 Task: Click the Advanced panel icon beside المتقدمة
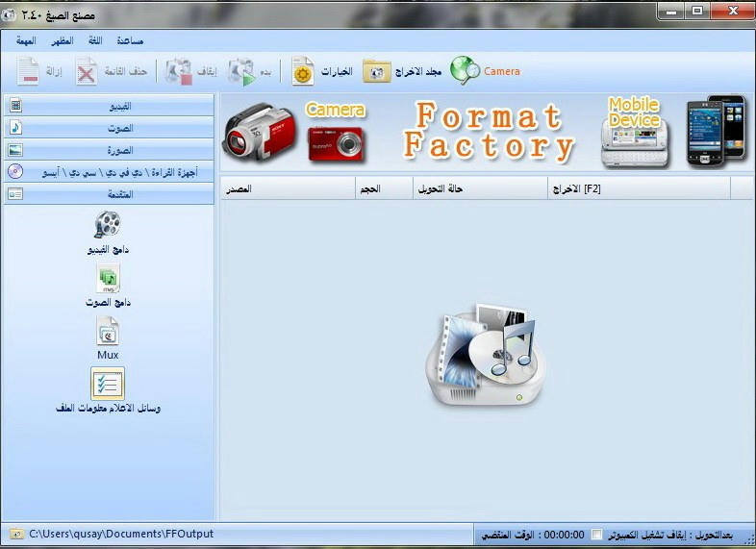pos(15,194)
